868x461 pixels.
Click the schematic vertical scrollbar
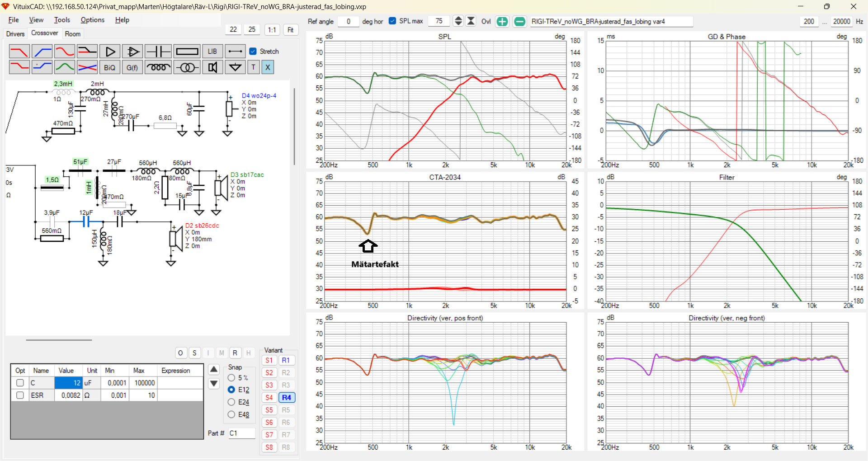[x=294, y=127]
